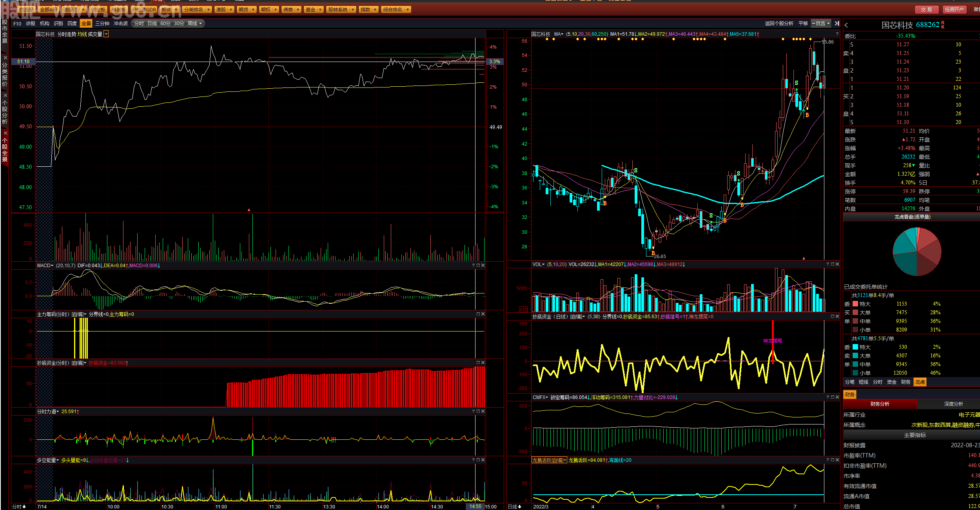Switch to the 龙虎 tab

[x=920, y=382]
